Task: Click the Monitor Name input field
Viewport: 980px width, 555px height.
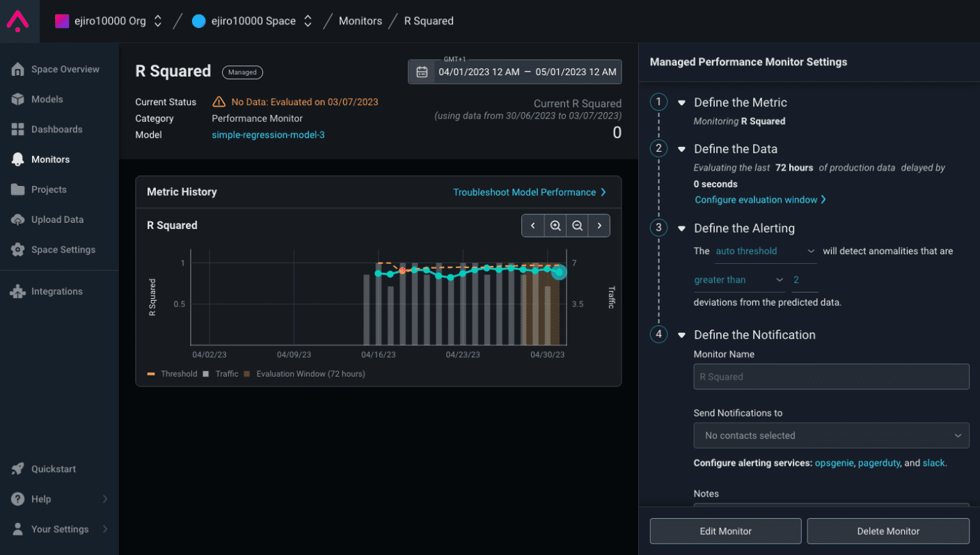Action: click(831, 377)
